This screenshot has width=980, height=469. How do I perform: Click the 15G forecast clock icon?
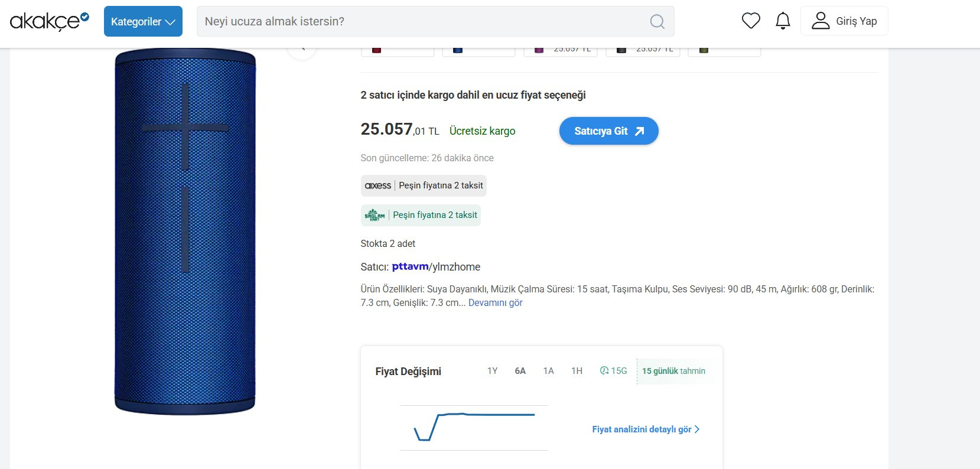[x=604, y=371]
